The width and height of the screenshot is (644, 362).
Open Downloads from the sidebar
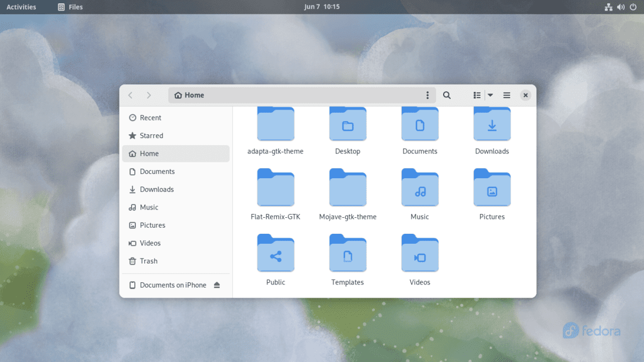click(155, 189)
